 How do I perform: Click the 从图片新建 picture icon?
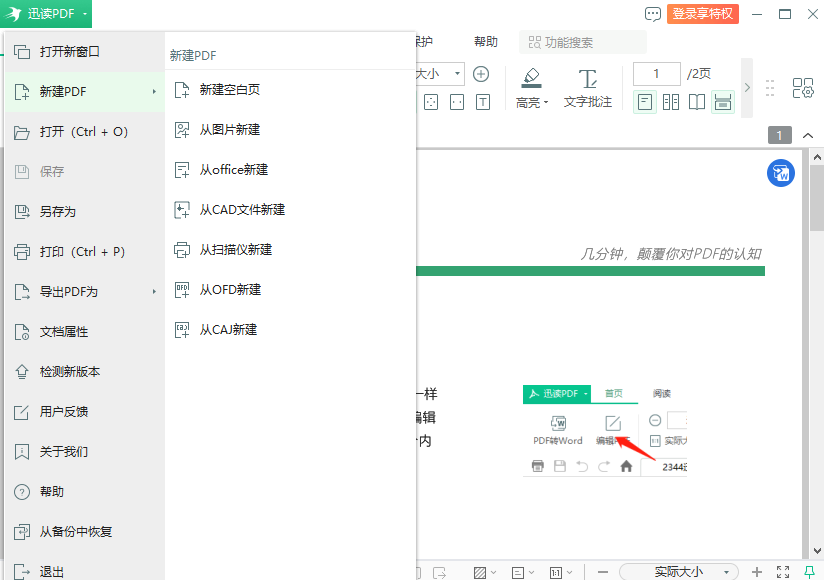pyautogui.click(x=182, y=130)
